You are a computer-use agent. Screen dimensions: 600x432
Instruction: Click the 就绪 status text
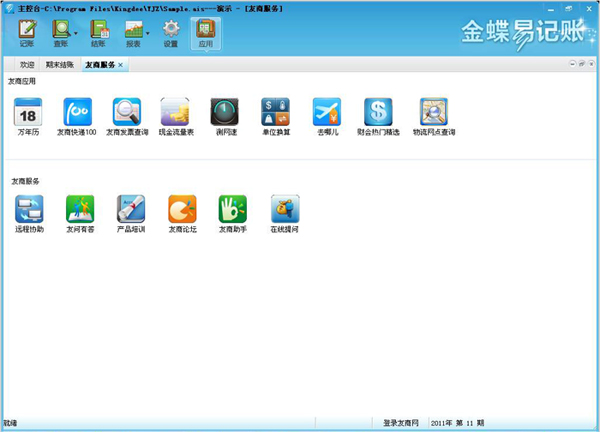pyautogui.click(x=10, y=423)
